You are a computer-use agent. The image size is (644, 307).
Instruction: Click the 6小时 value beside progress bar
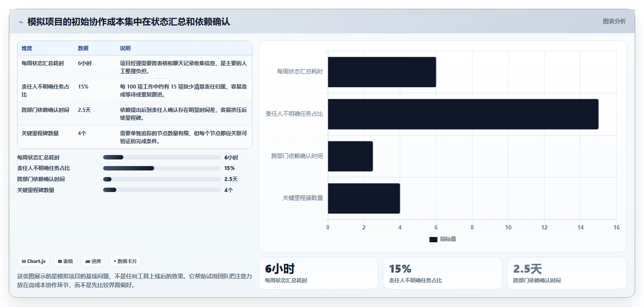click(x=231, y=157)
